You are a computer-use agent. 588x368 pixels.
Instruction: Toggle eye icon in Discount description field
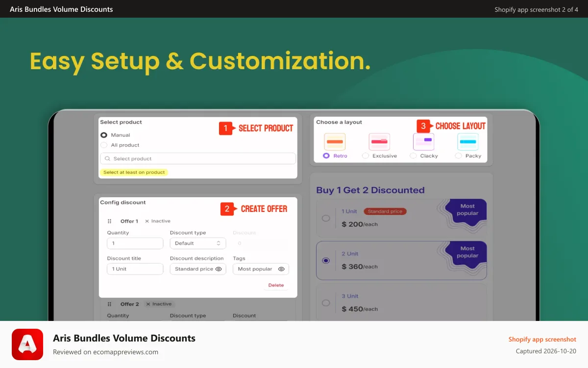pyautogui.click(x=219, y=269)
